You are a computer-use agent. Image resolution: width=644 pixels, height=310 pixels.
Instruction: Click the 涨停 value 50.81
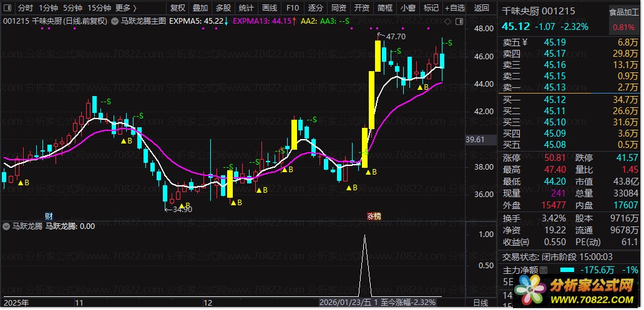click(x=555, y=158)
